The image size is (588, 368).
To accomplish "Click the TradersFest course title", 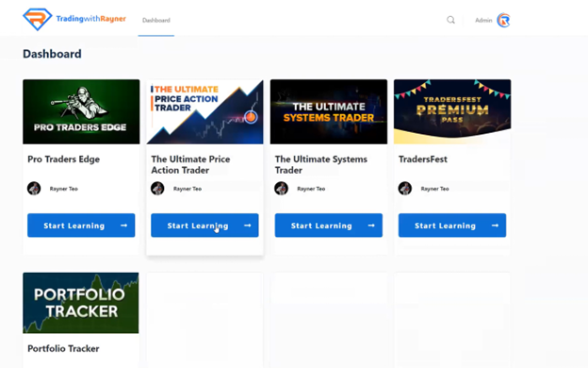I will [x=423, y=159].
